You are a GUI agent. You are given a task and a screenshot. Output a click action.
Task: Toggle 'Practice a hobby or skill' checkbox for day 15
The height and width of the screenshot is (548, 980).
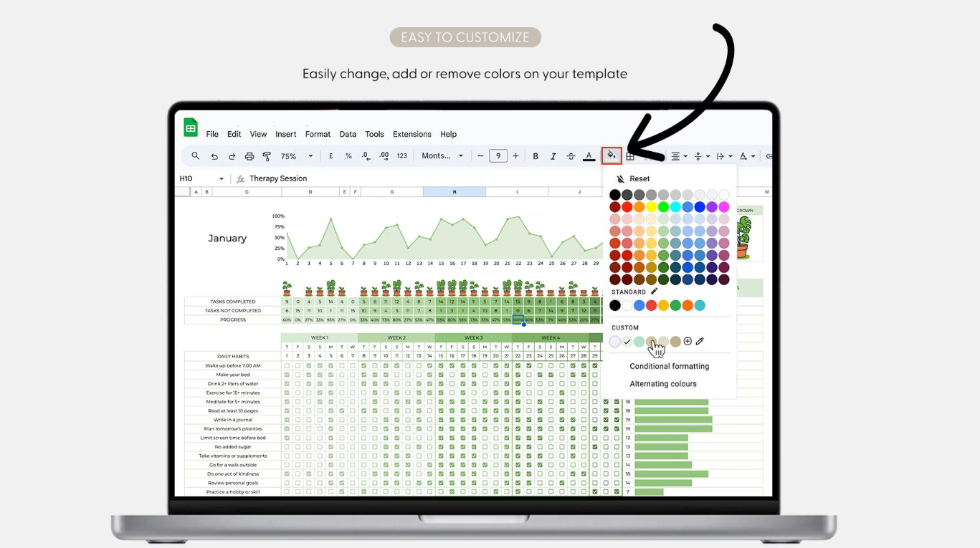point(441,492)
